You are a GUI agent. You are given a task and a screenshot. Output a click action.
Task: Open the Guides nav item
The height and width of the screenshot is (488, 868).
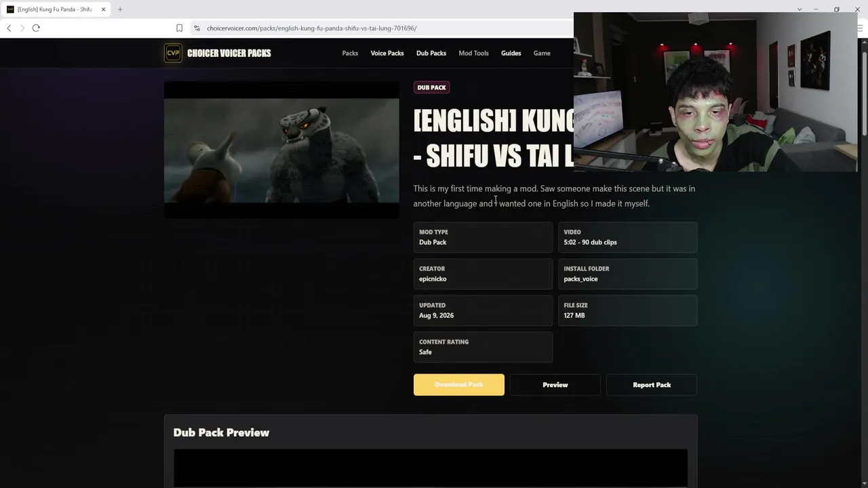511,53
